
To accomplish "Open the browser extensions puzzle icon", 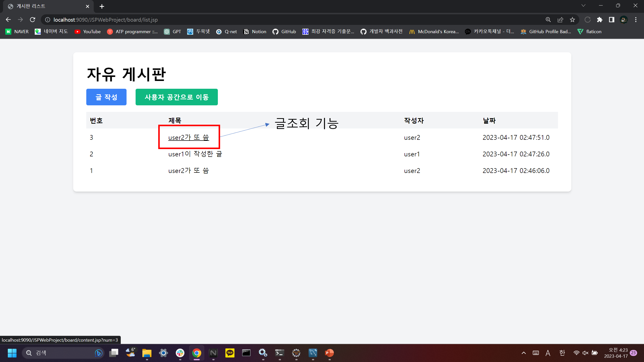I will (x=600, y=20).
